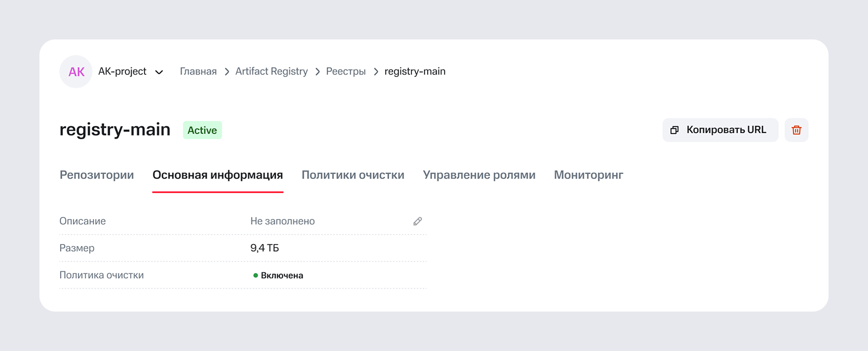Screen dimensions: 868x351
Task: Click the Не заполнено description value
Action: (x=283, y=221)
